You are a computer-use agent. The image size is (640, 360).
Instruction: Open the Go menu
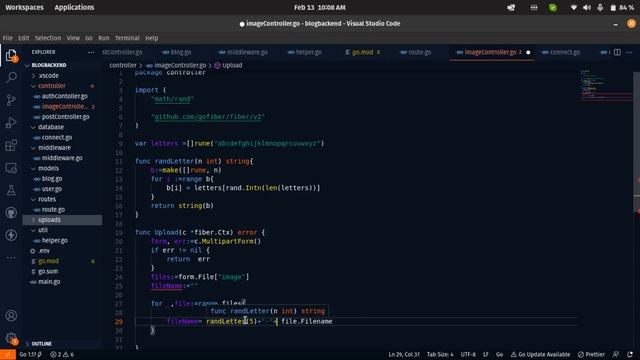(89, 38)
